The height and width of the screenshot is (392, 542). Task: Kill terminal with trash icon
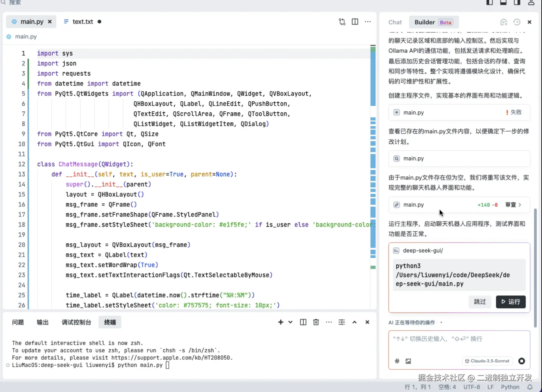pyautogui.click(x=316, y=322)
